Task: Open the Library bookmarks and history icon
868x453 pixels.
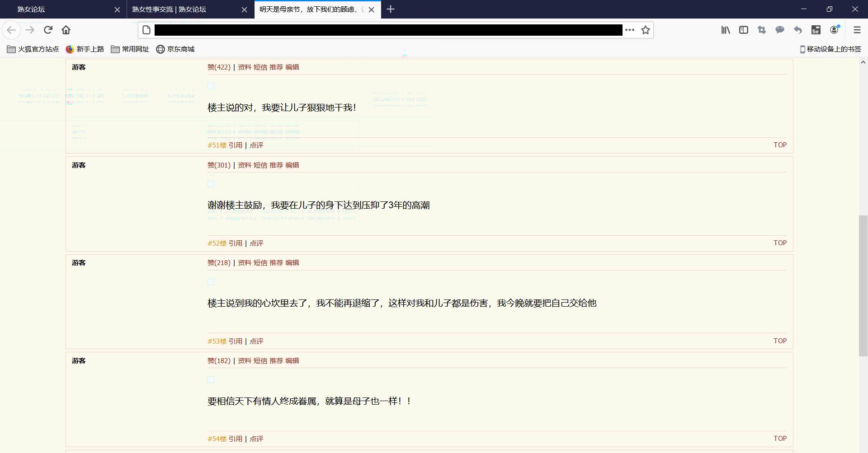Action: [725, 30]
